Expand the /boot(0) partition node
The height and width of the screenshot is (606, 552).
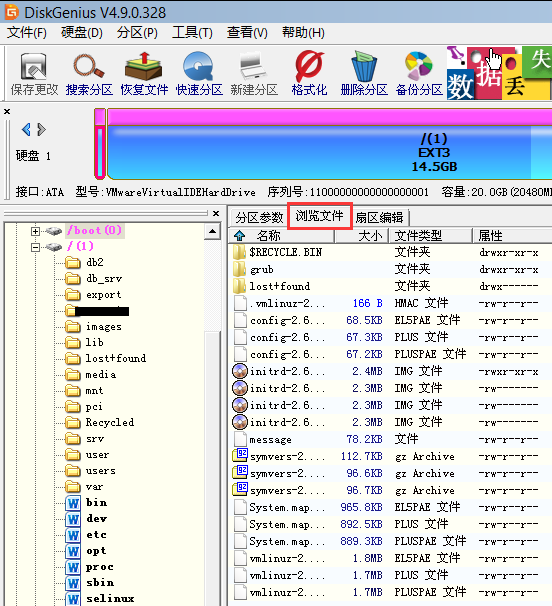[35, 231]
